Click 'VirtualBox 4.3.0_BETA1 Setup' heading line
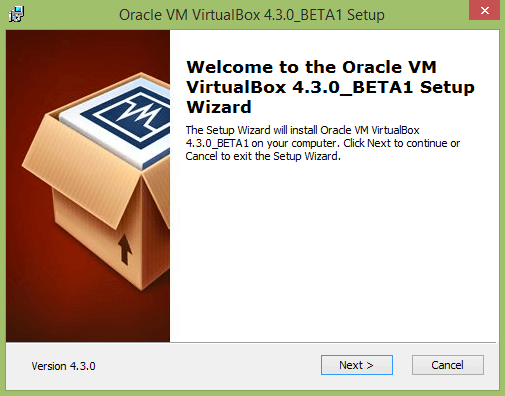Screen dimensions: 505x396 pos(330,87)
